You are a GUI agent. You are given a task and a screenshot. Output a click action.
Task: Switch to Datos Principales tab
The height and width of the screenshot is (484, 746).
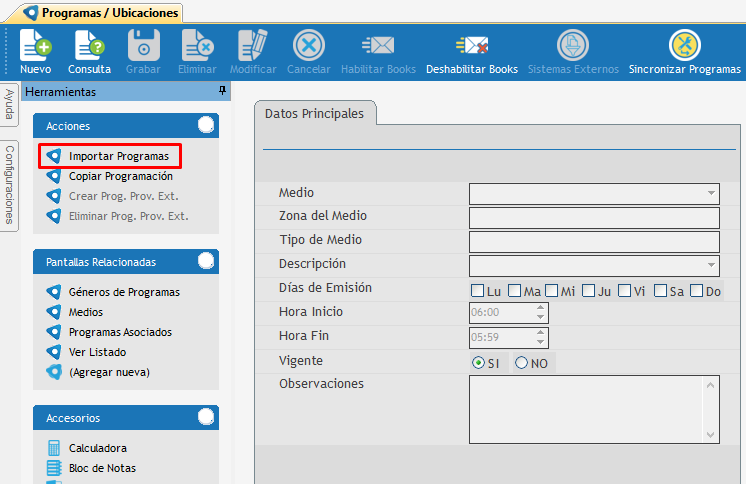click(x=314, y=114)
